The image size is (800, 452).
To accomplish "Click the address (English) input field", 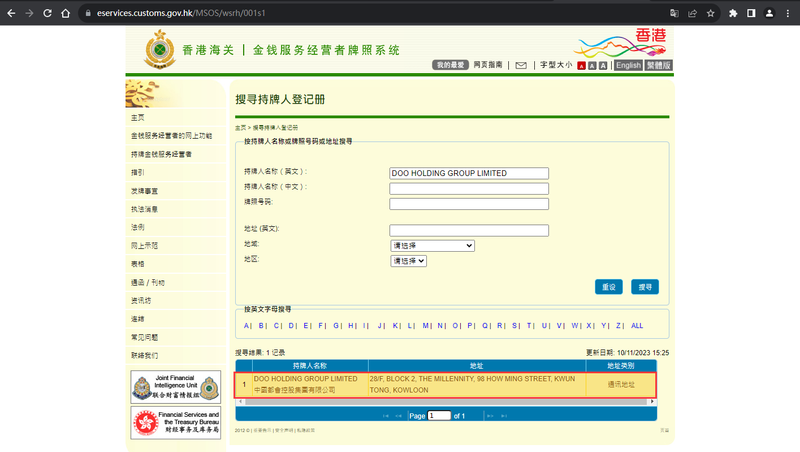I will pos(469,231).
